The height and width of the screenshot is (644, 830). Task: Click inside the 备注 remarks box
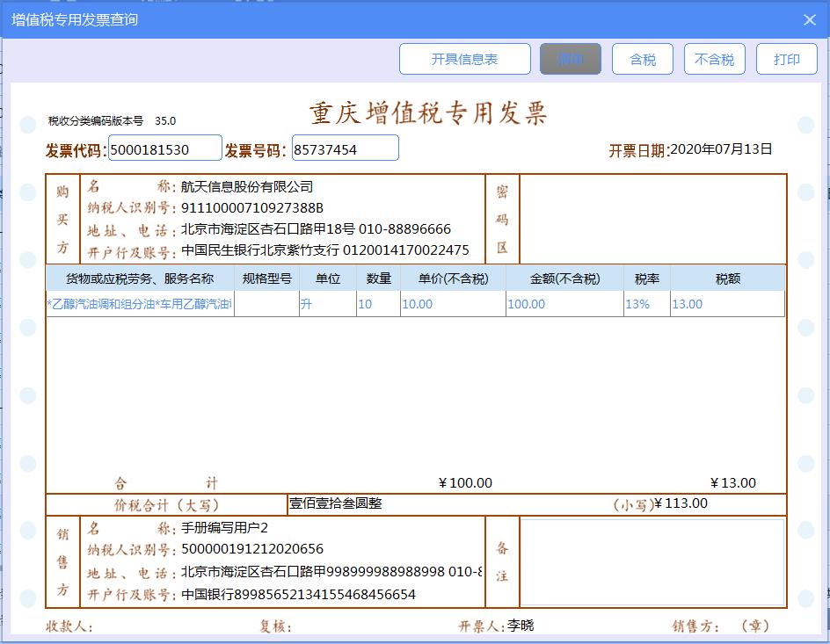651,562
